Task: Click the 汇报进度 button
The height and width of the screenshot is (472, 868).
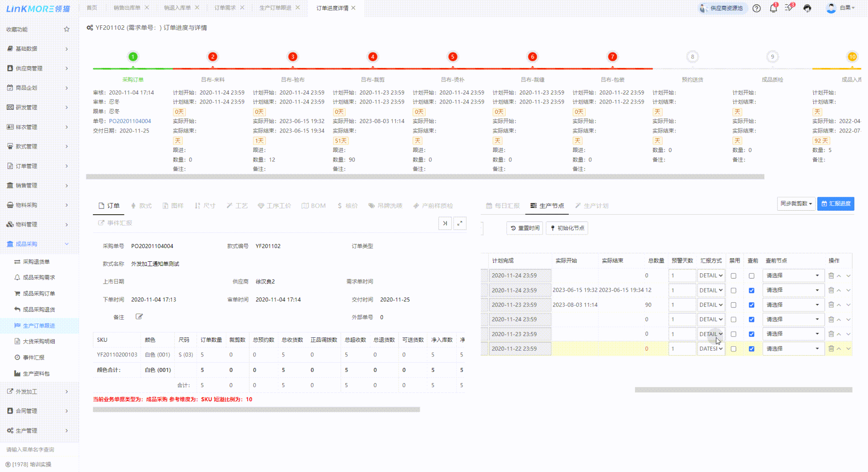Action: pos(836,204)
